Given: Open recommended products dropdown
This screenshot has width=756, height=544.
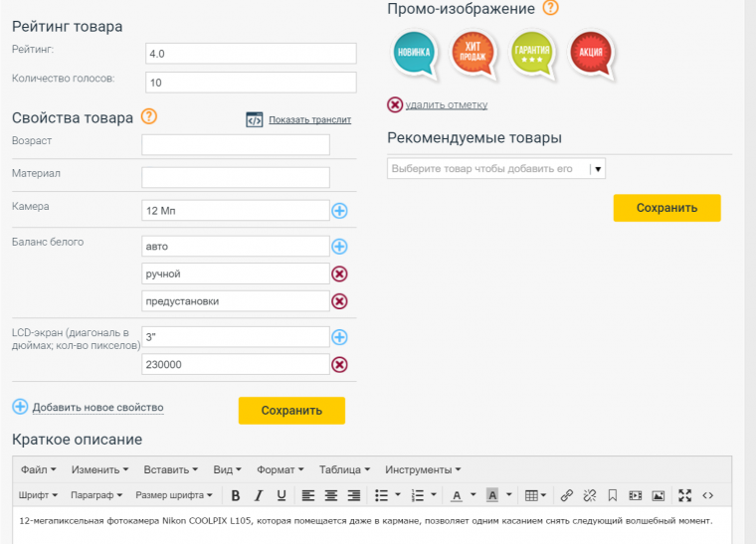Looking at the screenshot, I should (x=598, y=169).
